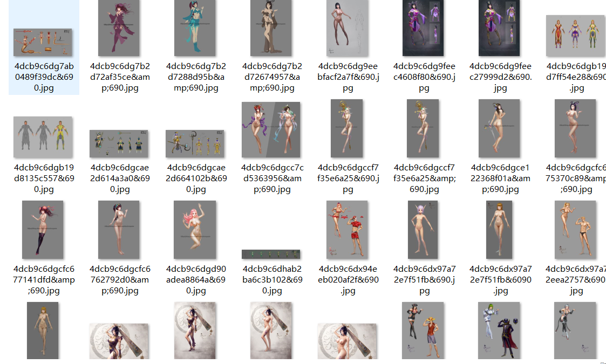Select thumbnail of 4dcb9c6dgccf7f35e6a25&690.jpg
Screen dimensions: 606x364
click(346, 128)
